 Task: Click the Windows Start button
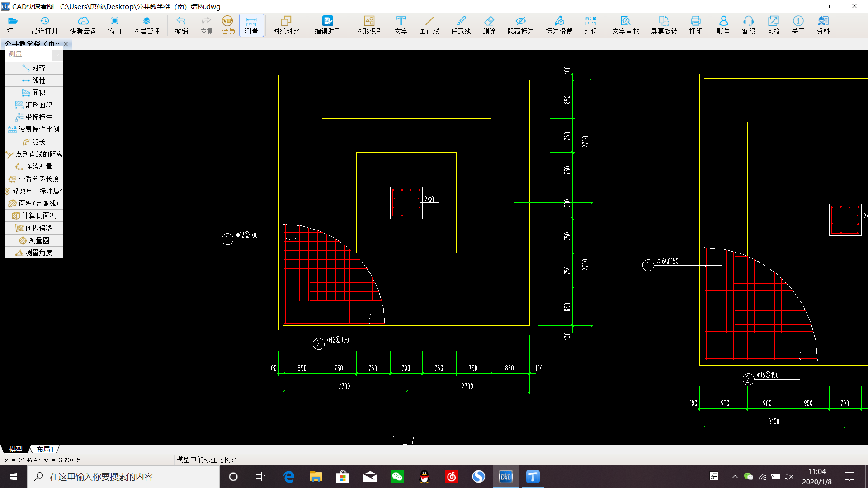(x=14, y=477)
